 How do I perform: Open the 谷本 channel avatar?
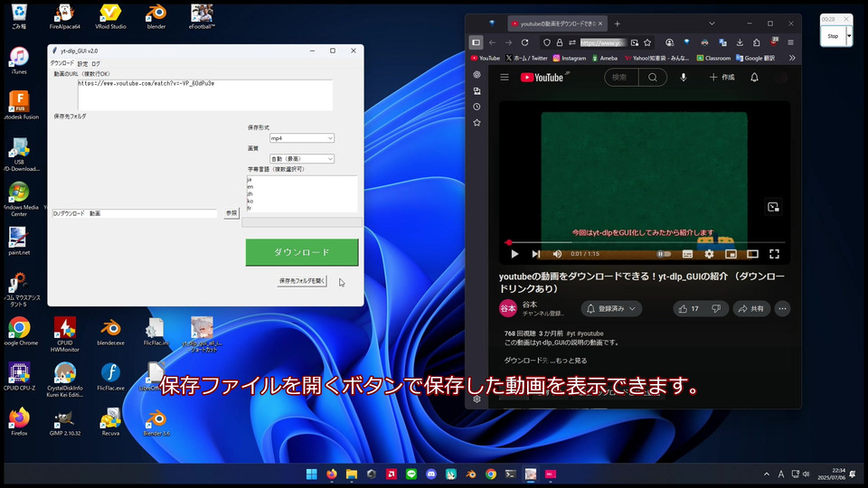tap(508, 309)
